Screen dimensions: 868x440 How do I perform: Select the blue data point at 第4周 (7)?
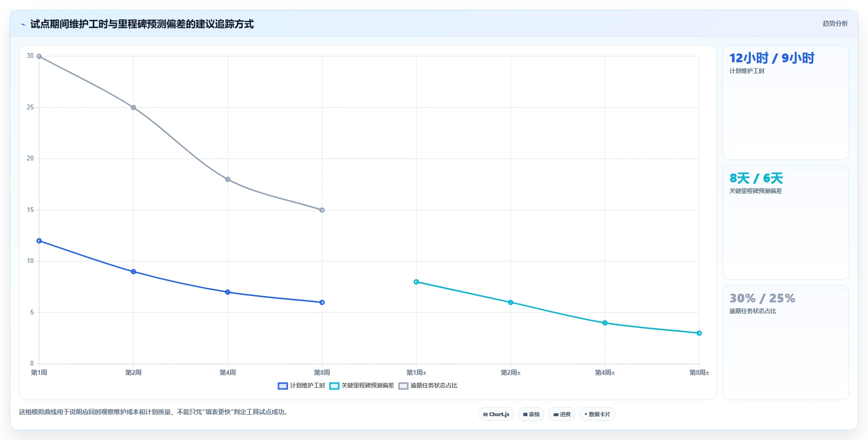click(x=228, y=292)
